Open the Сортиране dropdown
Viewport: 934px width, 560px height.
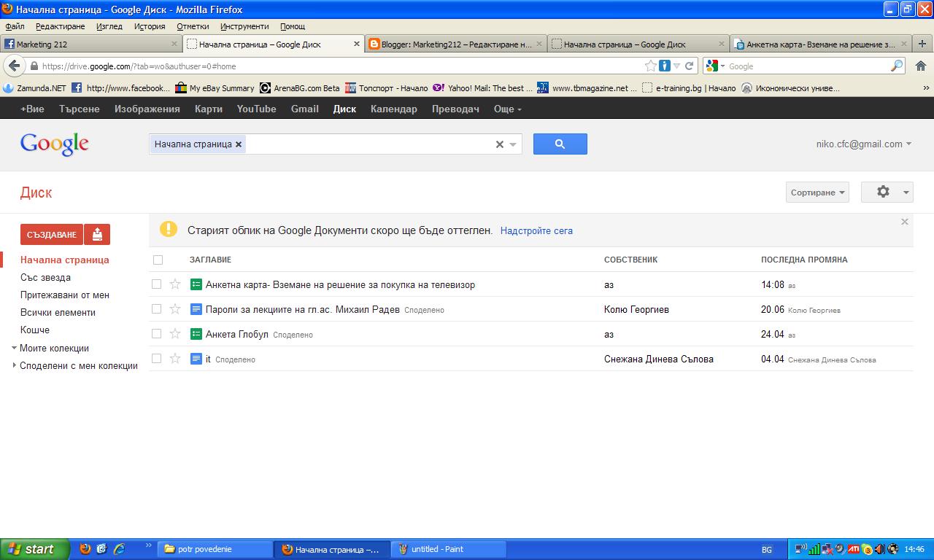[x=817, y=192]
